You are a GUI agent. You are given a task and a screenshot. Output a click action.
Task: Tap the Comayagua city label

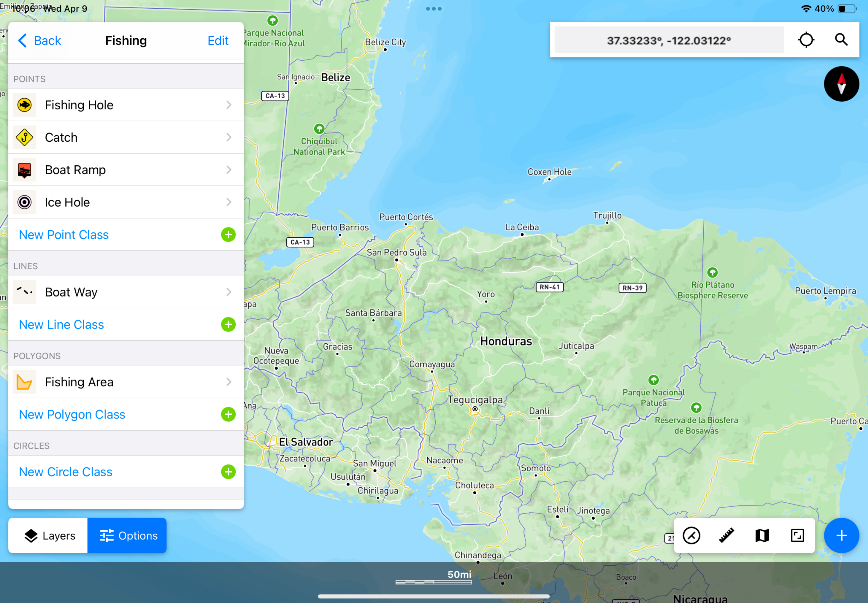[432, 364]
